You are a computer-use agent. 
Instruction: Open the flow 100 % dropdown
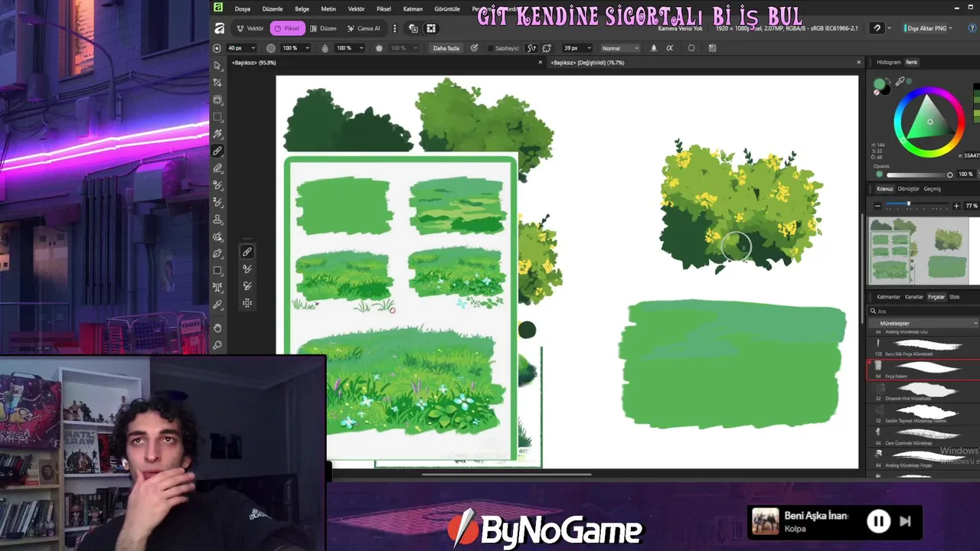coord(350,48)
